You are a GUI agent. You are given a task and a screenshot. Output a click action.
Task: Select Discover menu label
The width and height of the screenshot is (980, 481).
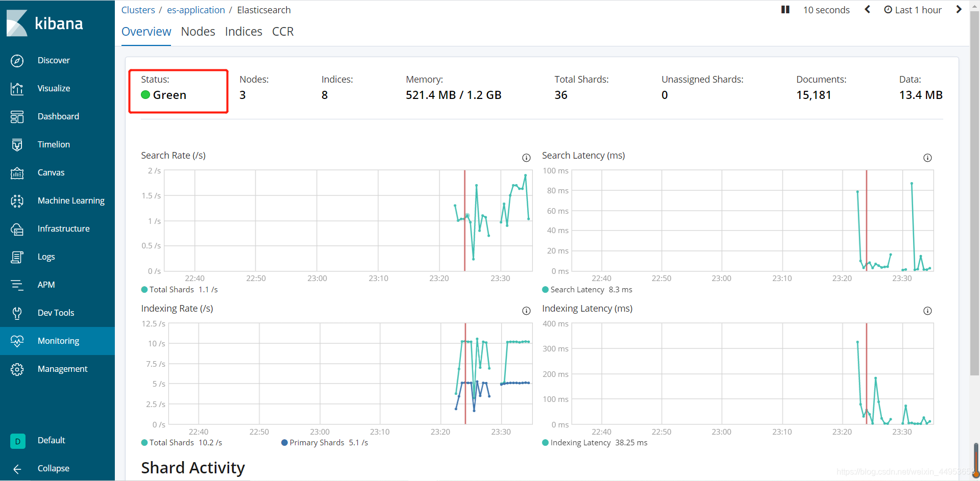point(54,61)
